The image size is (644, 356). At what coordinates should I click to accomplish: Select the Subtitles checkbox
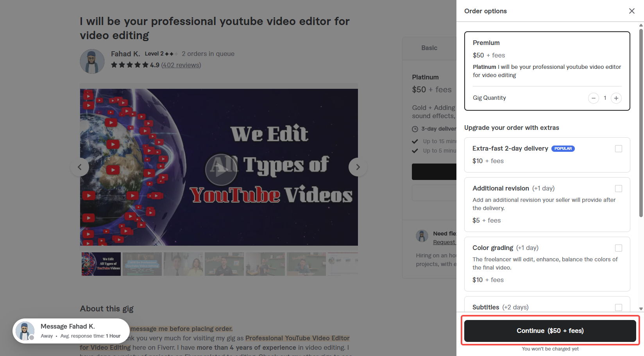[x=619, y=307]
